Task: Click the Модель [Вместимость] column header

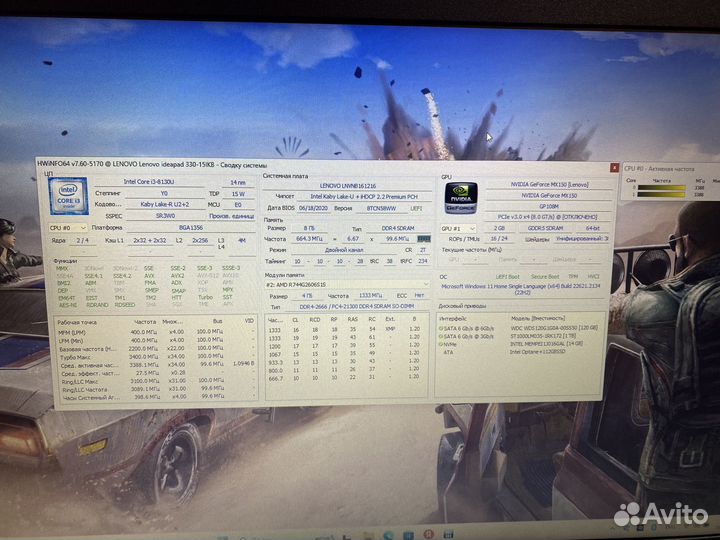Action: (x=537, y=318)
